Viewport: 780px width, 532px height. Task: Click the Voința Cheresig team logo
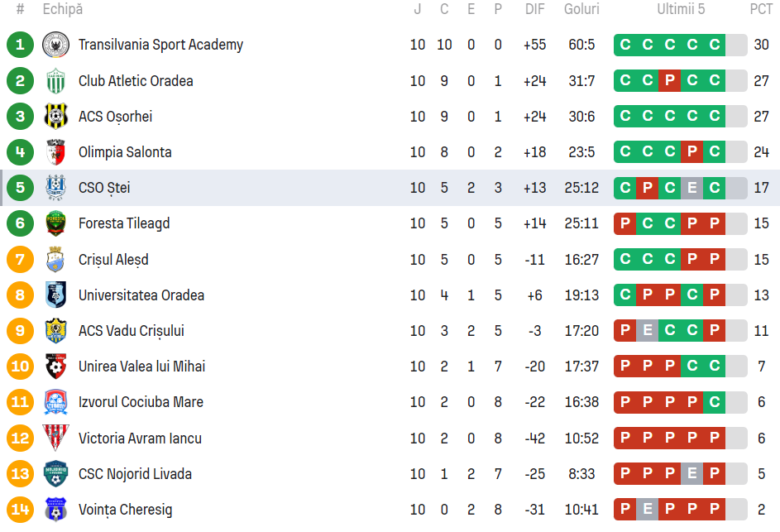pyautogui.click(x=55, y=510)
